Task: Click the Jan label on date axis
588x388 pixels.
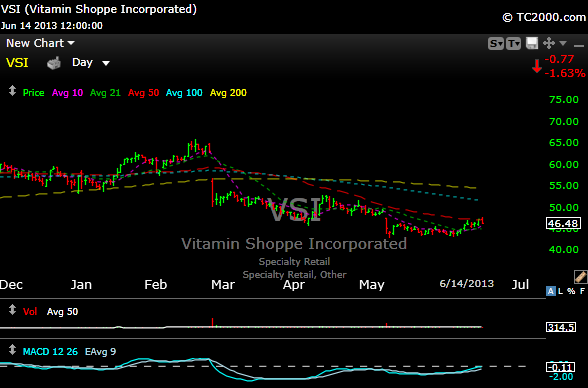Action: (81, 285)
